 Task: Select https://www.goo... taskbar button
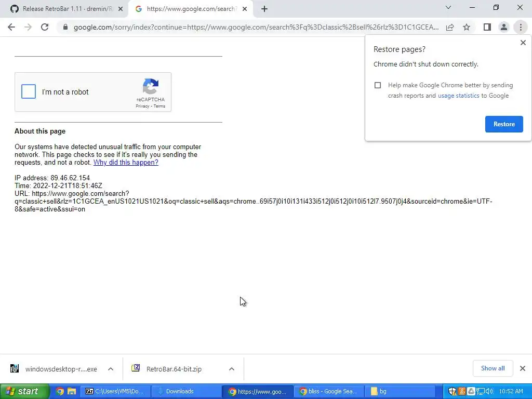257,391
